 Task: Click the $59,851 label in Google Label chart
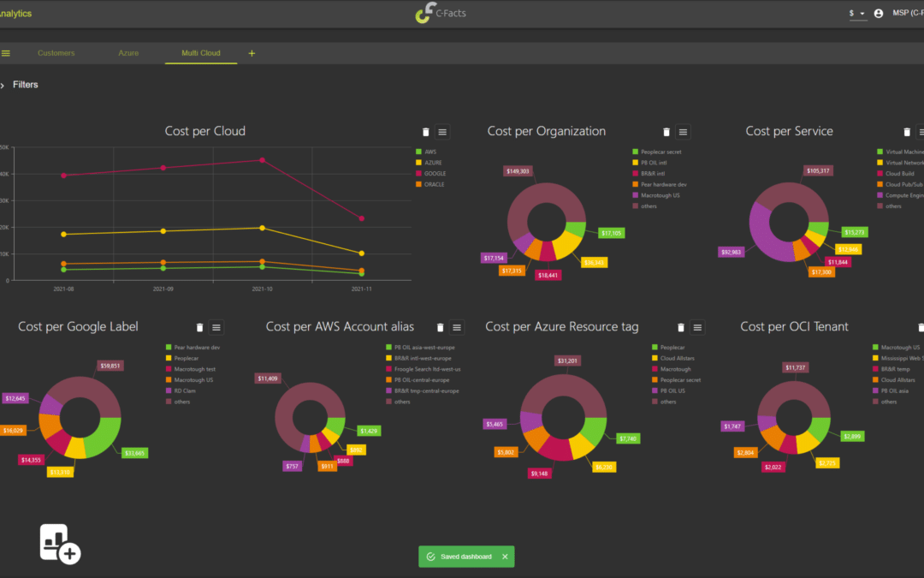pos(110,366)
